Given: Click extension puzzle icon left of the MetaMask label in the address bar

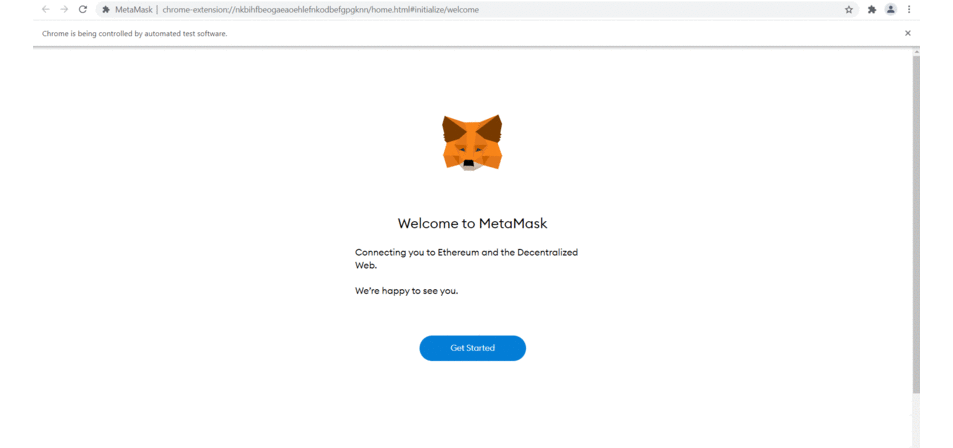Looking at the screenshot, I should click(x=106, y=10).
